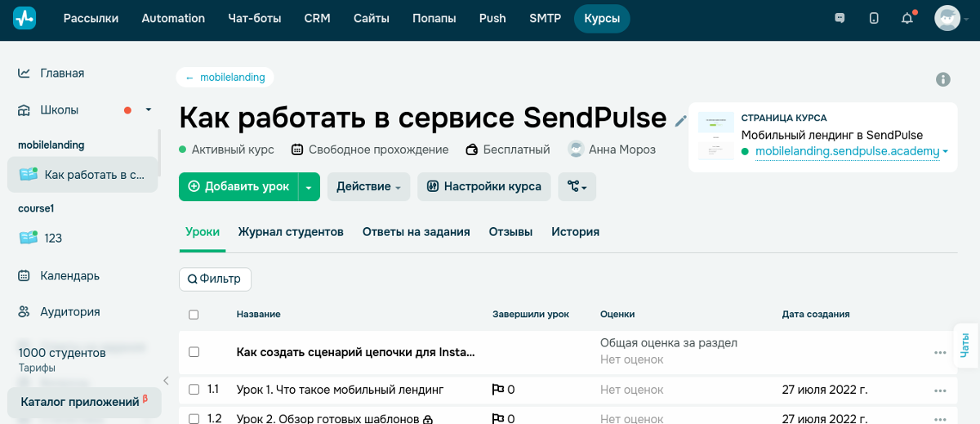The width and height of the screenshot is (980, 424).
Task: Click the SendPulse logo icon
Action: pyautogui.click(x=24, y=18)
